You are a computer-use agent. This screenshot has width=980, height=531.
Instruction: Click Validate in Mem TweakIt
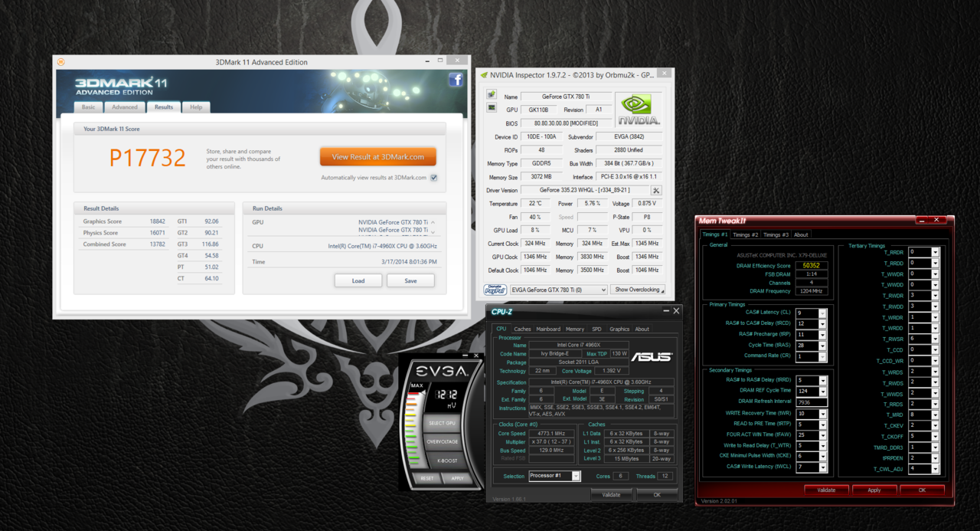tap(826, 490)
